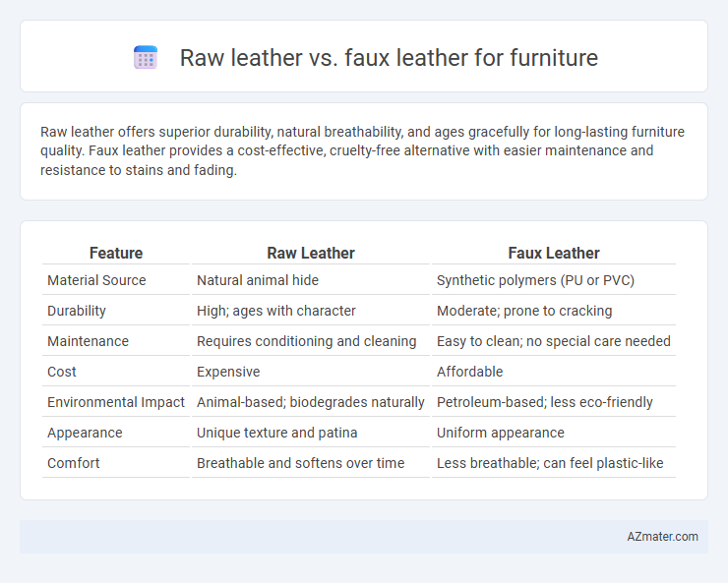The image size is (728, 583).
Task: Click the 'Uniform appearance' cell
Action: 501,433
